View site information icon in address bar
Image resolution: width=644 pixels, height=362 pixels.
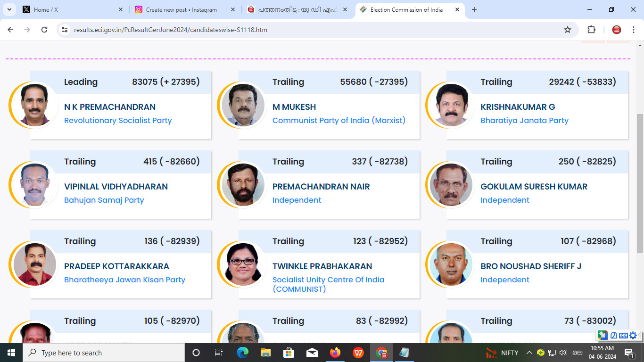(65, 30)
